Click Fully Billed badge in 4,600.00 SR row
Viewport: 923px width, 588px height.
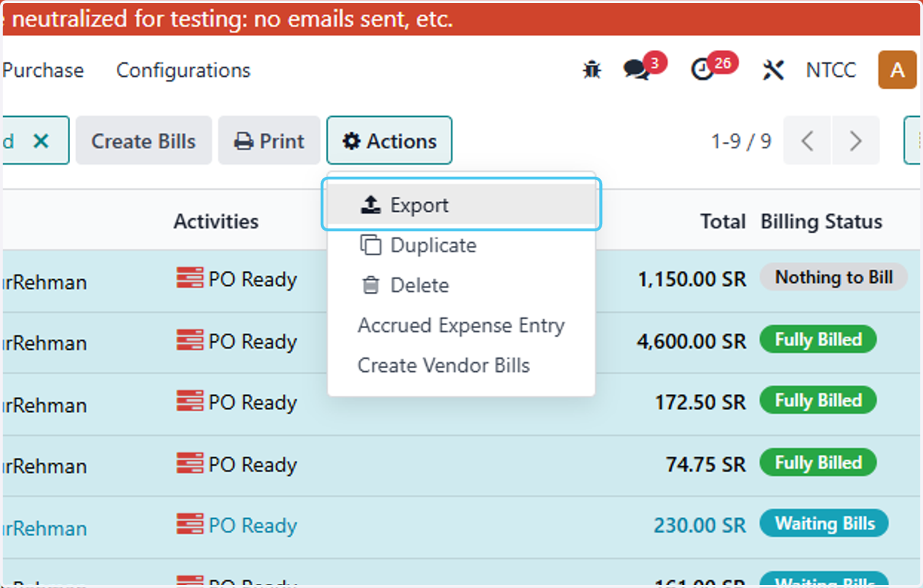point(818,339)
